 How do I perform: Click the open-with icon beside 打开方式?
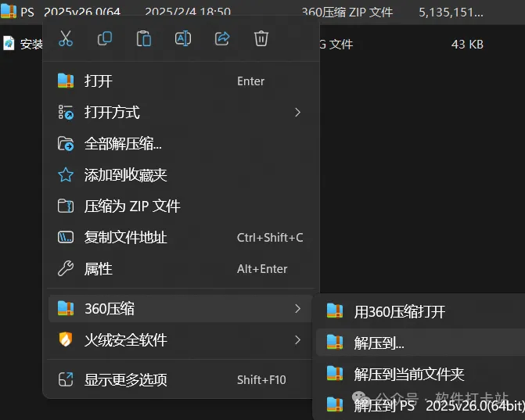pyautogui.click(x=66, y=112)
